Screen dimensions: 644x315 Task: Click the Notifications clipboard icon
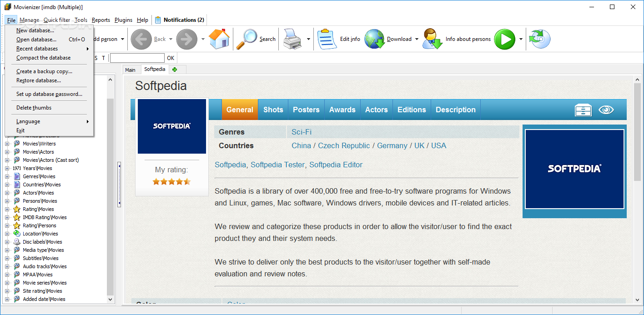158,20
